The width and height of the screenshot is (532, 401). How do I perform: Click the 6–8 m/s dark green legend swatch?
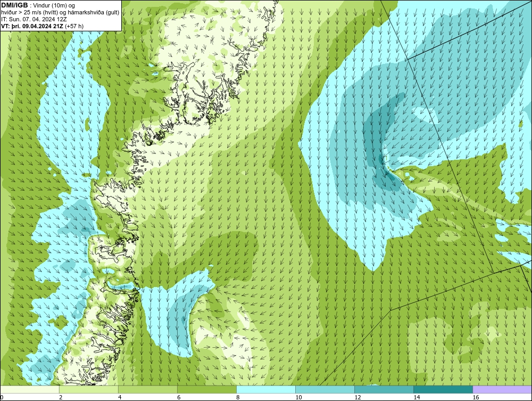click(x=207, y=389)
